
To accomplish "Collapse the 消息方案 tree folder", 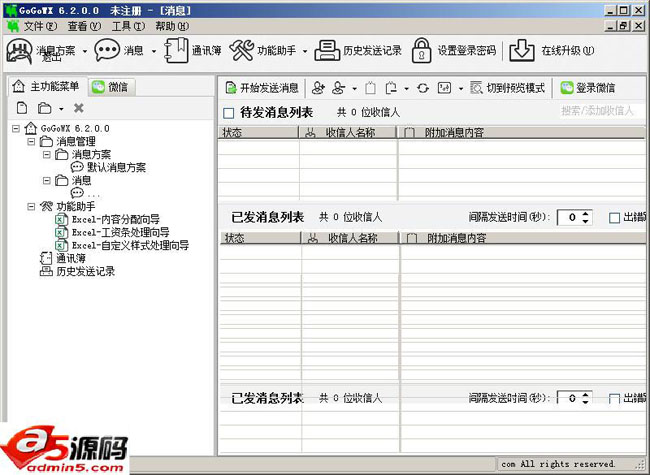I will click(x=47, y=155).
